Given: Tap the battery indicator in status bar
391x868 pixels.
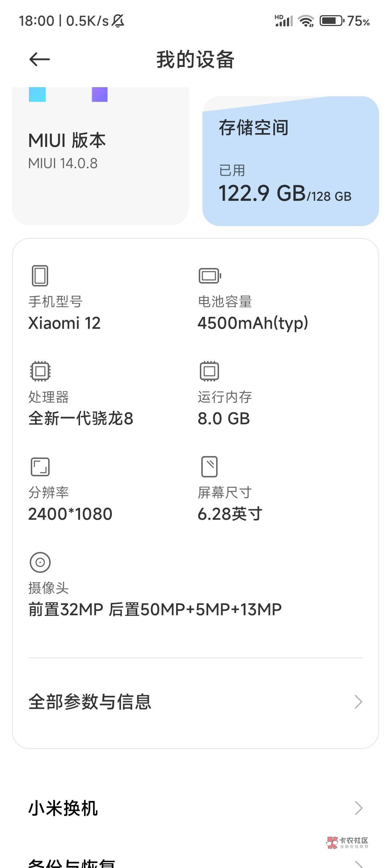Looking at the screenshot, I should pos(332,21).
